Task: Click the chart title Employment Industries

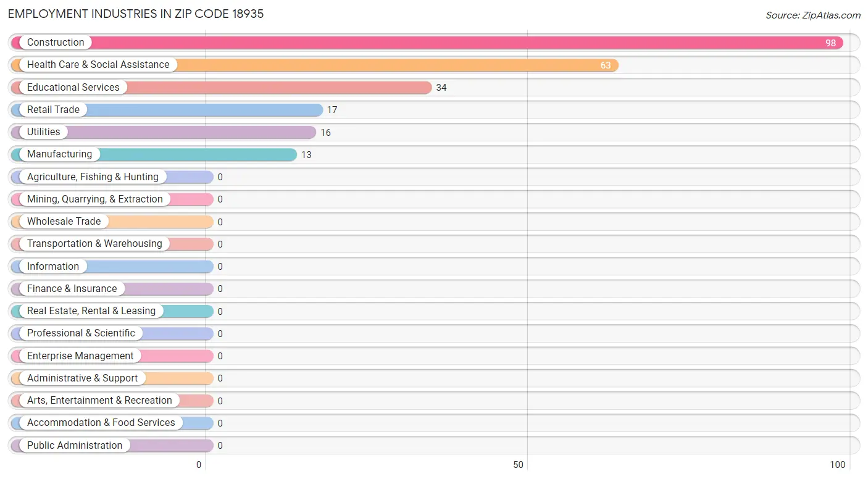Action: coord(136,14)
